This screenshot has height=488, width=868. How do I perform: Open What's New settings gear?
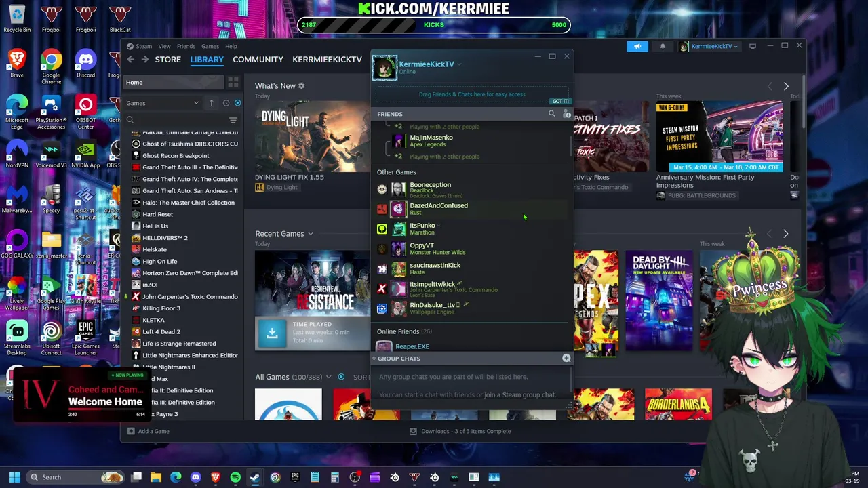(x=302, y=86)
